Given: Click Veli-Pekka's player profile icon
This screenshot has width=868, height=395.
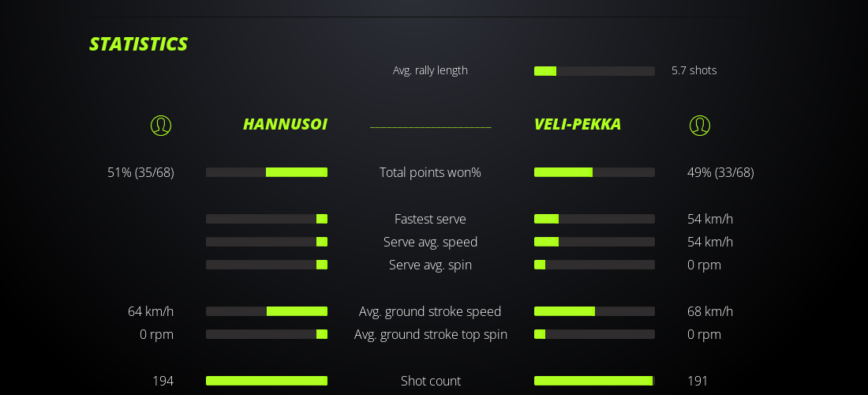Looking at the screenshot, I should point(699,125).
